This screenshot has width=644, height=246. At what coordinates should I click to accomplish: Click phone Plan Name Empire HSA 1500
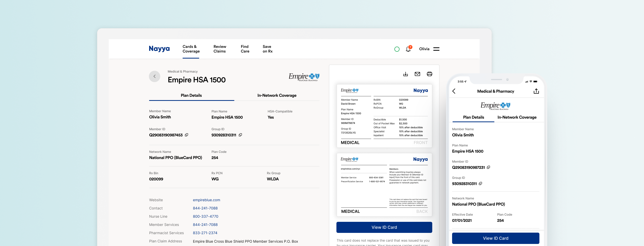468,151
